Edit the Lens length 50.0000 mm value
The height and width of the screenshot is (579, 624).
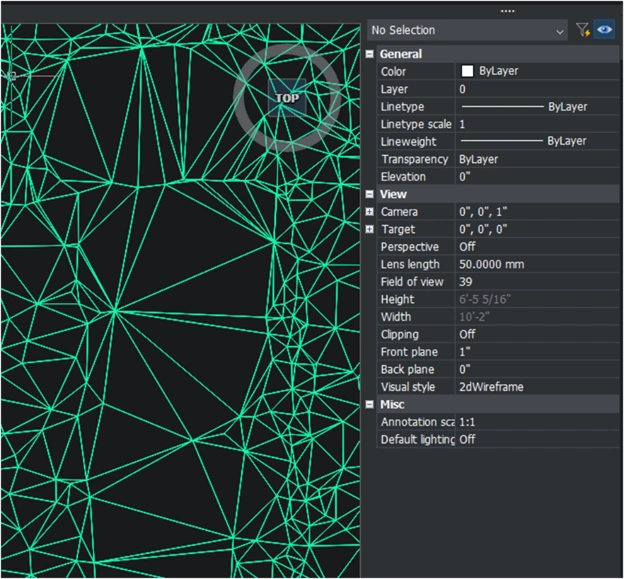[x=537, y=264]
